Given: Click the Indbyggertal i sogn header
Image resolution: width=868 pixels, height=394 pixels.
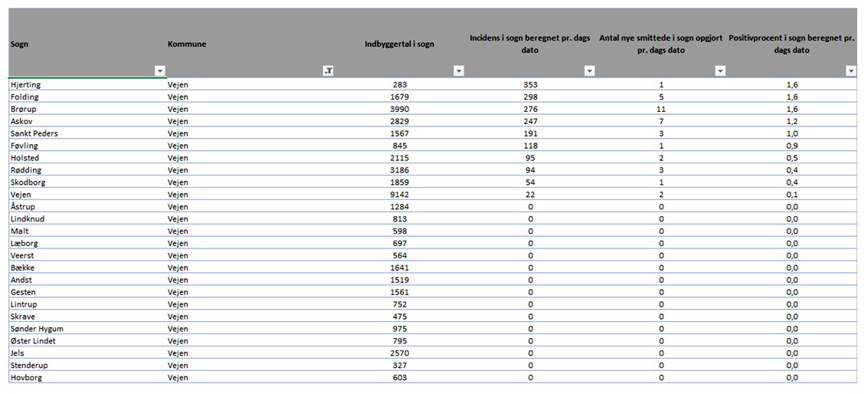Looking at the screenshot, I should [399, 44].
